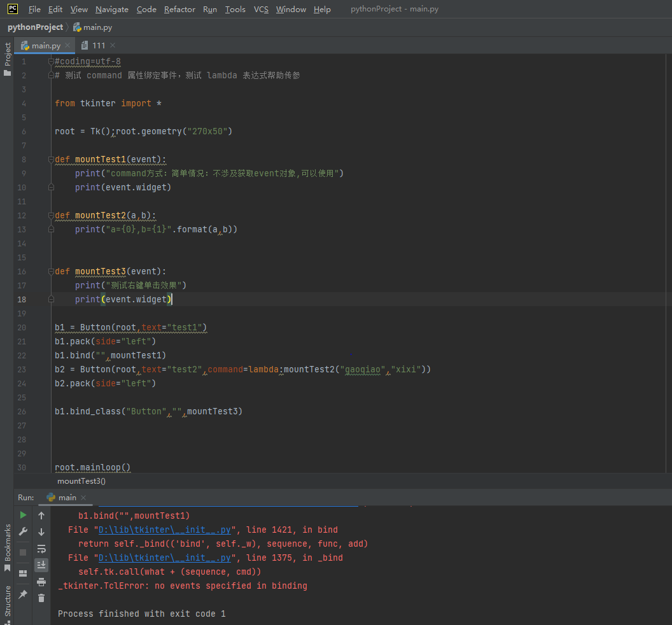This screenshot has height=625, width=672.
Task: Open the Run menu in the menu bar
Action: pyautogui.click(x=210, y=9)
